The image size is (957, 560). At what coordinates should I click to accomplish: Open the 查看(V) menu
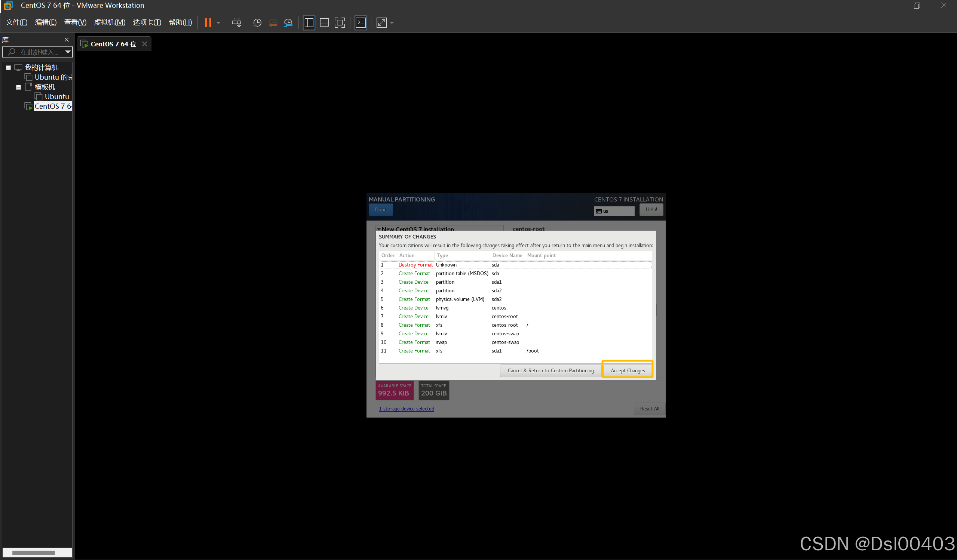click(75, 22)
